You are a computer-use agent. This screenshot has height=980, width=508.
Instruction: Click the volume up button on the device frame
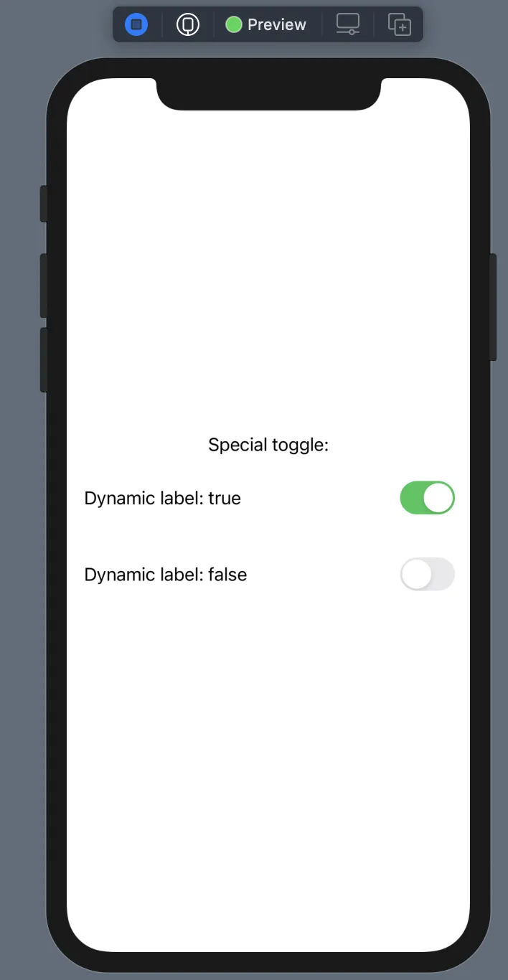click(x=44, y=286)
